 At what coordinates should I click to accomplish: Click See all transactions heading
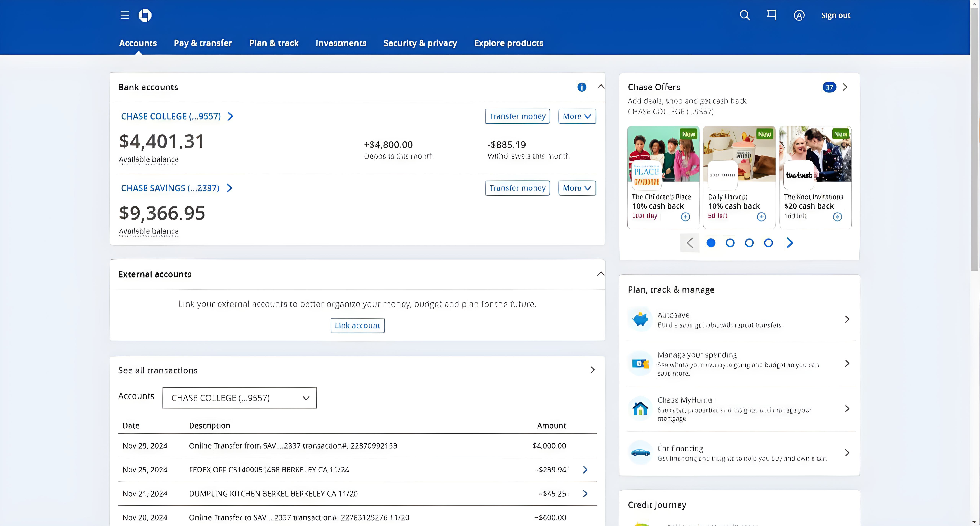pyautogui.click(x=158, y=370)
